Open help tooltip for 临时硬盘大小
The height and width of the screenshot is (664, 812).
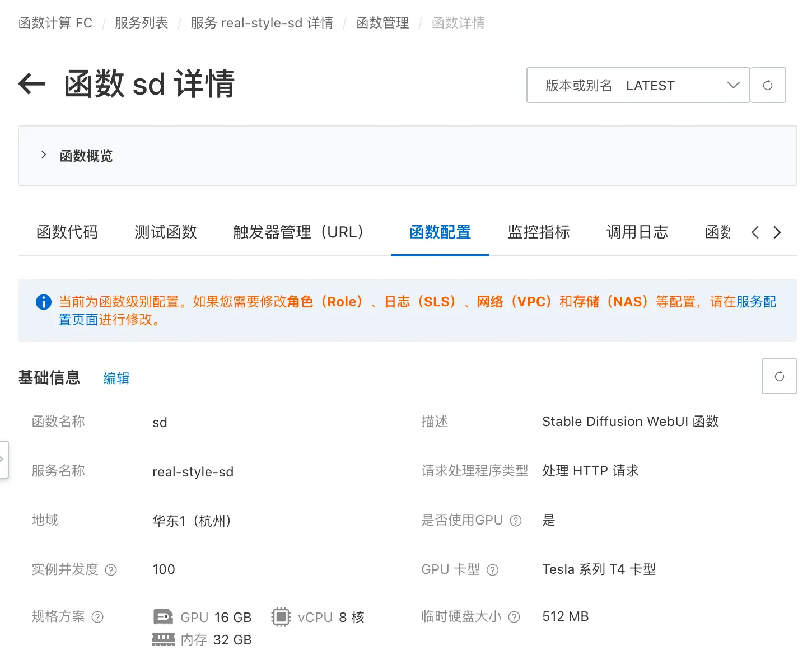point(514,616)
